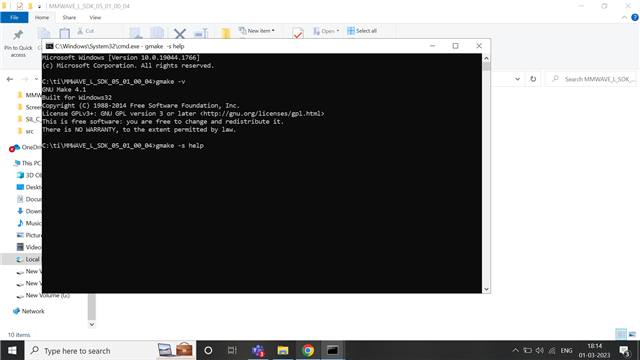
Task: Open Command Prompt taskbar icon
Action: [333, 350]
